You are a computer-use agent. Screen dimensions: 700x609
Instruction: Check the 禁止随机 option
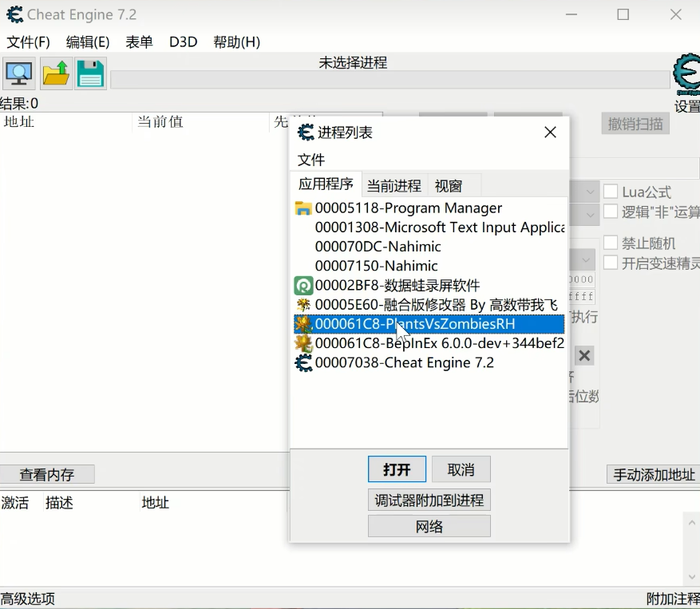click(x=611, y=243)
